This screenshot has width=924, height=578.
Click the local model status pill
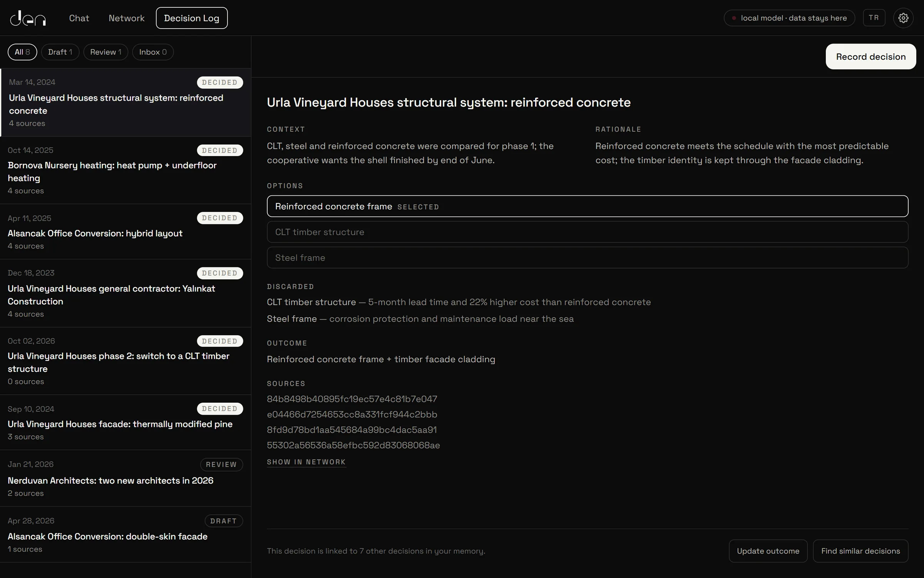click(789, 18)
